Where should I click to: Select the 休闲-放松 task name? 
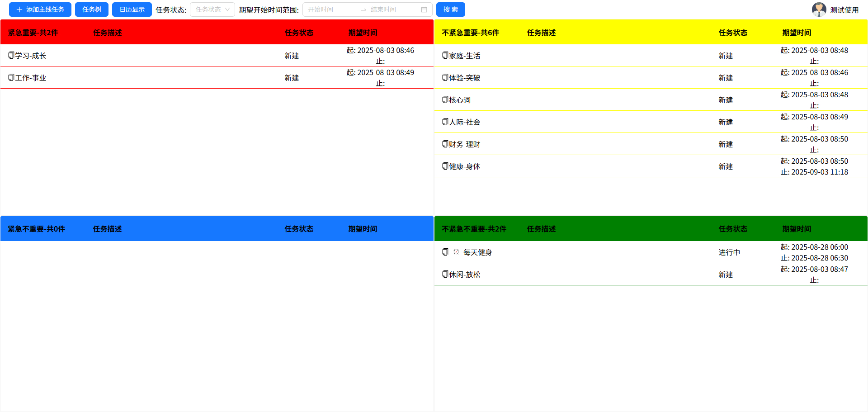[x=465, y=275]
